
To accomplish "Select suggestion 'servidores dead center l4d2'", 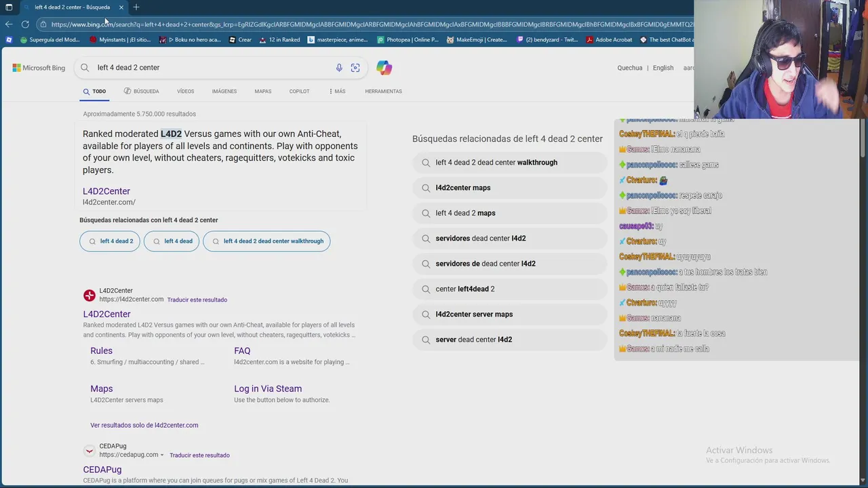I will (x=509, y=239).
